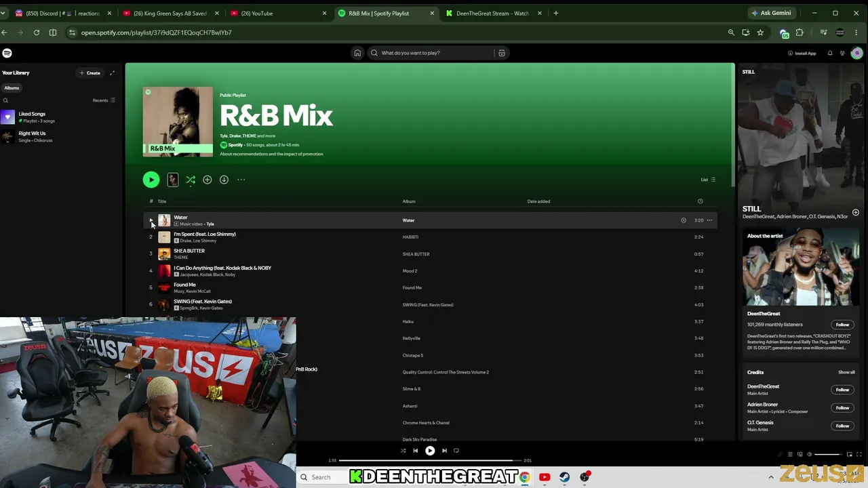
Task: Click the R&B Mix preview thumbnail button
Action: [x=173, y=180]
